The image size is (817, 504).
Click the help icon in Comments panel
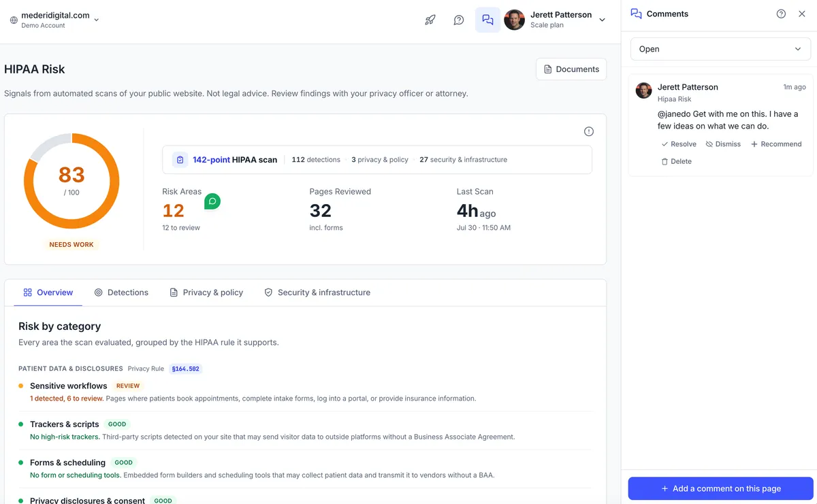point(781,14)
